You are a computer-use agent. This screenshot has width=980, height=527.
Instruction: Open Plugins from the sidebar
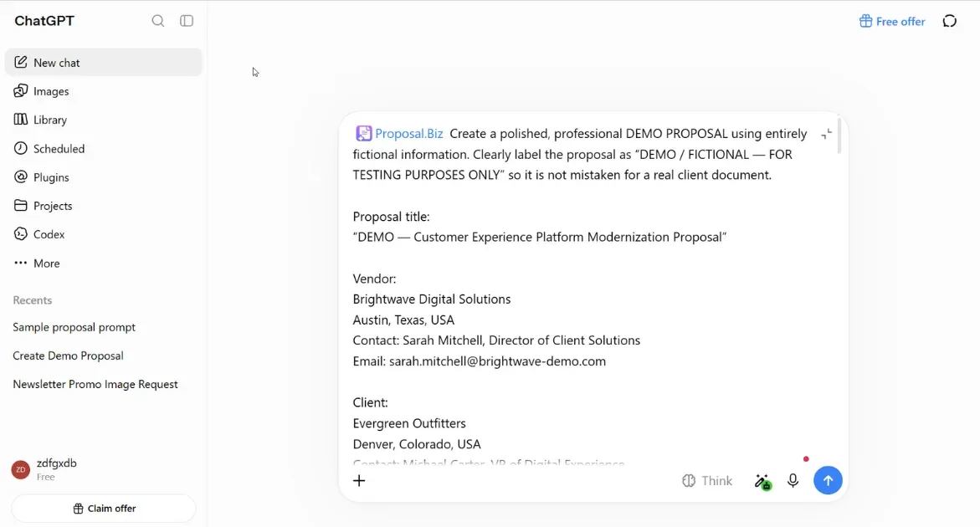pyautogui.click(x=104, y=177)
